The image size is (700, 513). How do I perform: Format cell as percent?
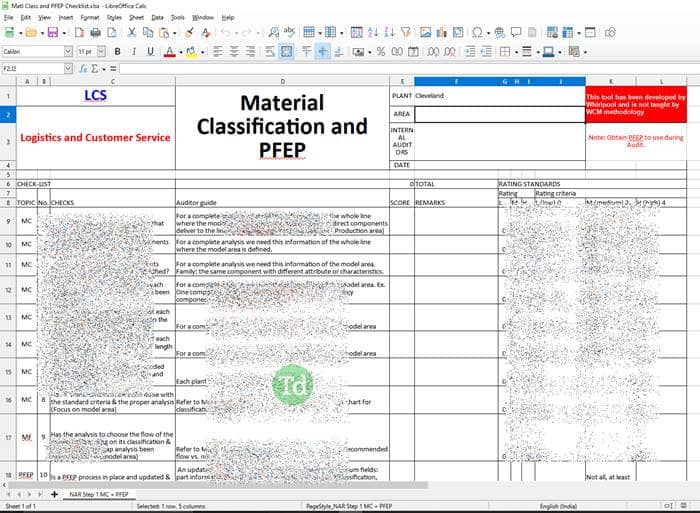pyautogui.click(x=381, y=51)
